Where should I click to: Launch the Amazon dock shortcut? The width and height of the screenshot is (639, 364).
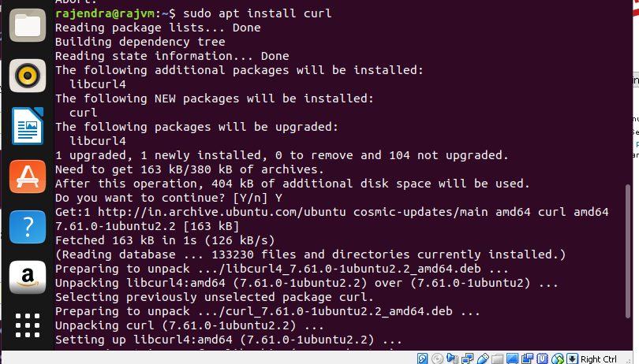[x=27, y=277]
